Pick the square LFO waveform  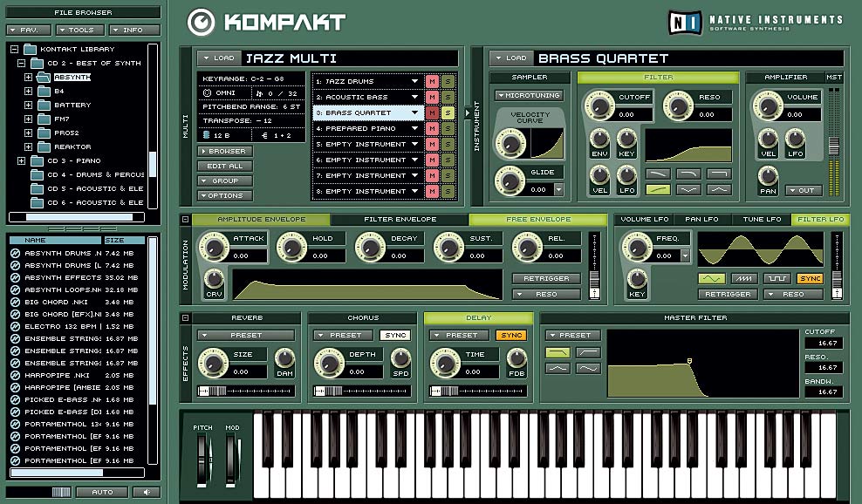pyautogui.click(x=777, y=279)
